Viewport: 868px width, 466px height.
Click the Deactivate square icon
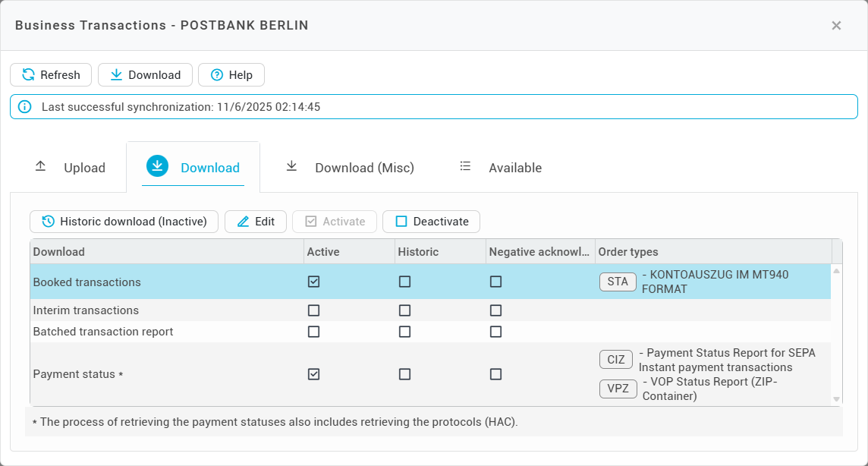tap(401, 222)
